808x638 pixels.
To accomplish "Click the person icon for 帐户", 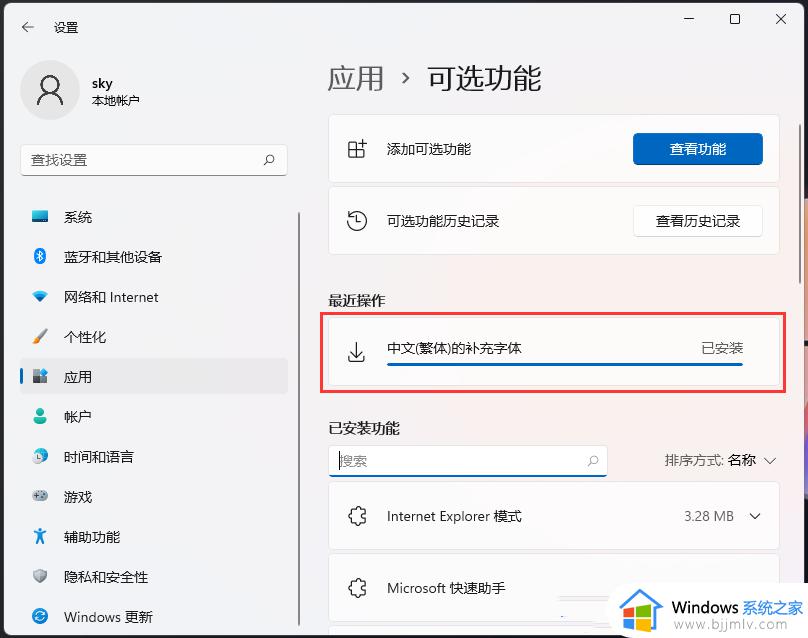I will click(x=40, y=416).
